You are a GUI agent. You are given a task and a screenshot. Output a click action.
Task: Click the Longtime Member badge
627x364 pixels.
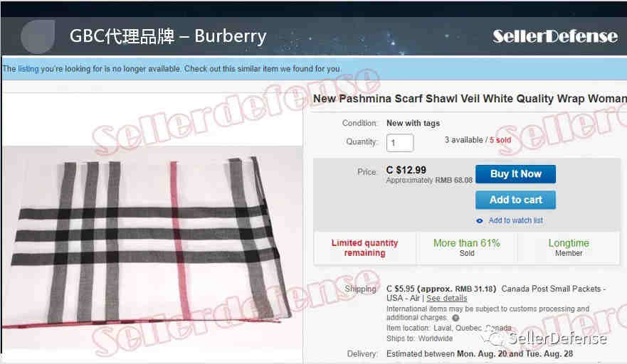[x=569, y=247]
